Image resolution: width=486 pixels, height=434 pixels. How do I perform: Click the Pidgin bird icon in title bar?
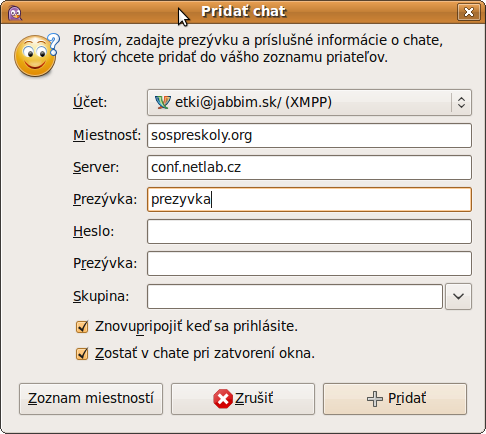(15, 13)
